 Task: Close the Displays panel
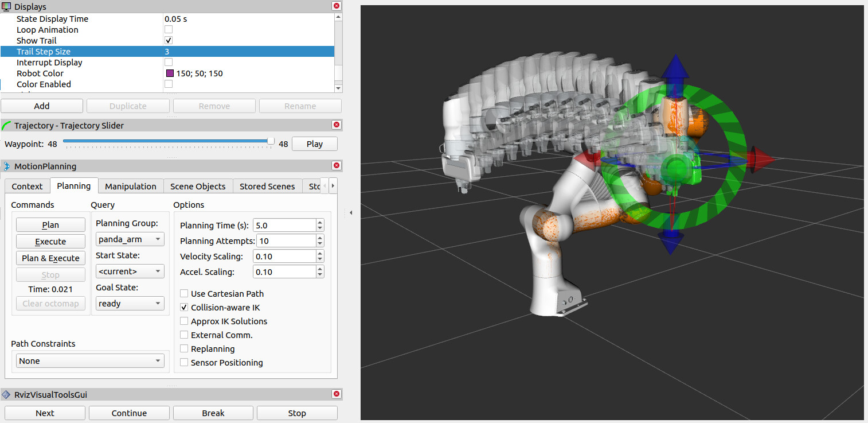(x=337, y=6)
